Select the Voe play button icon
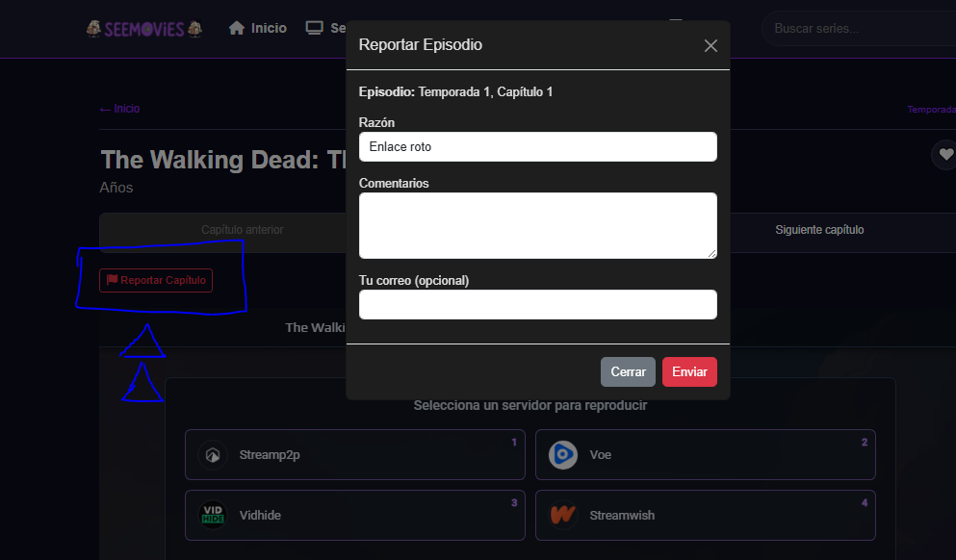The width and height of the screenshot is (956, 560). click(x=562, y=454)
